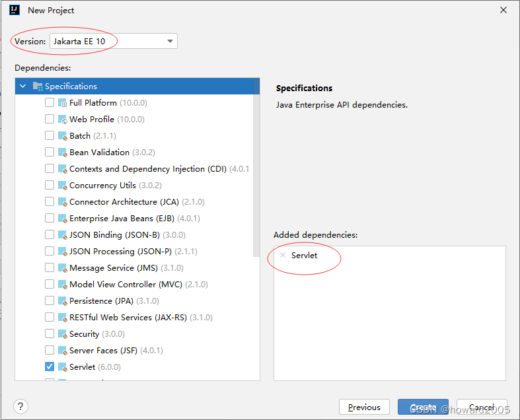Select the Message Service (JMS) row label
Viewport: 520px width, 420px height.
pos(126,268)
